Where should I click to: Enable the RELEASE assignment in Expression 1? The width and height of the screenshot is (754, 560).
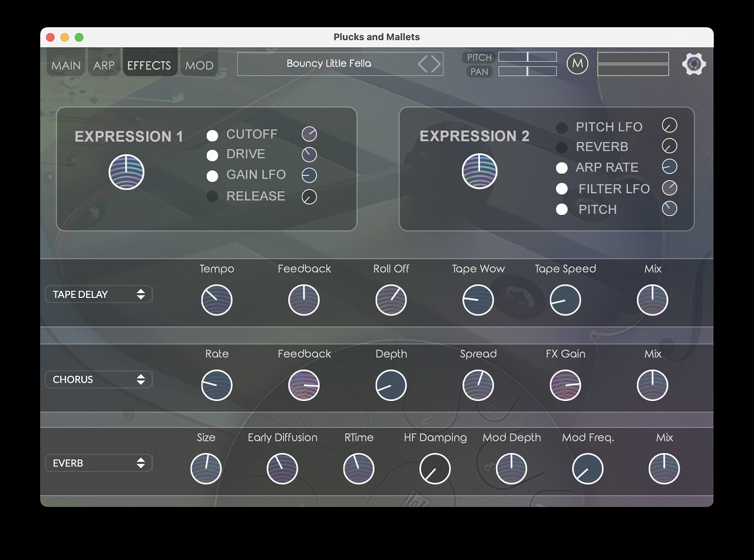(x=213, y=197)
